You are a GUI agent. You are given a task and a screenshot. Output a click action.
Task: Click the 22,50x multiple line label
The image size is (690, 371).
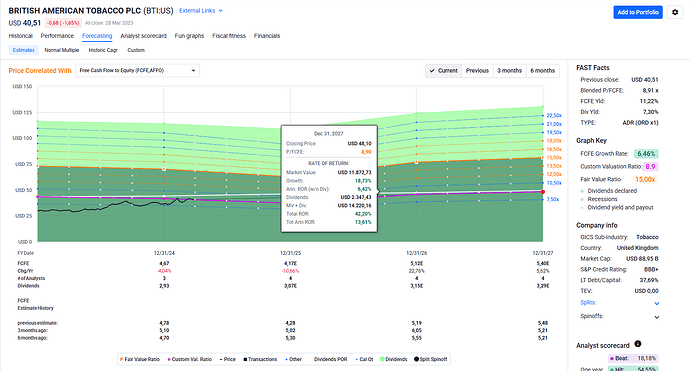pyautogui.click(x=554, y=115)
